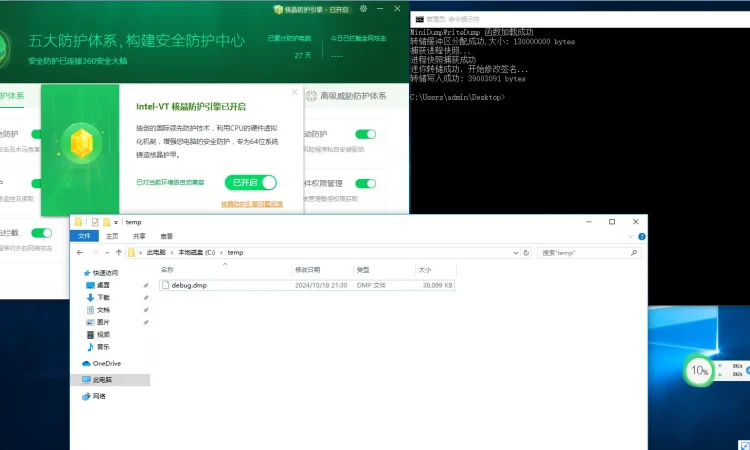Go forward in Explorer navigation
750x450 pixels.
[x=95, y=252]
